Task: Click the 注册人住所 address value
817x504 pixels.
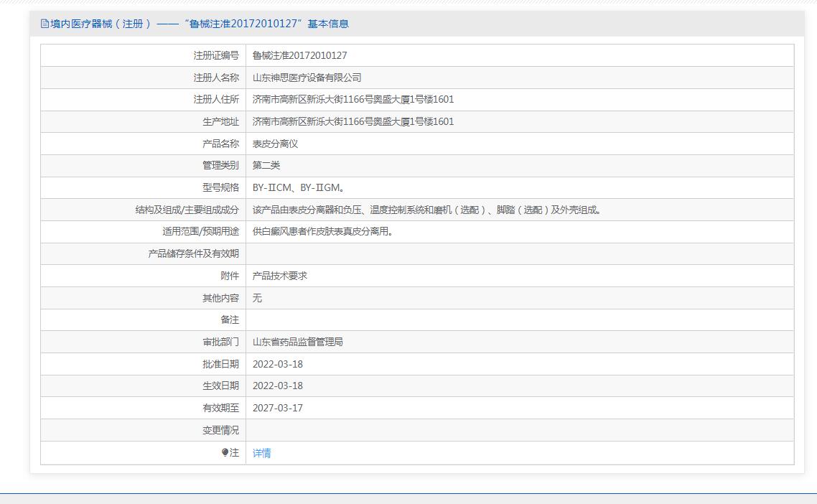Action: 353,99
